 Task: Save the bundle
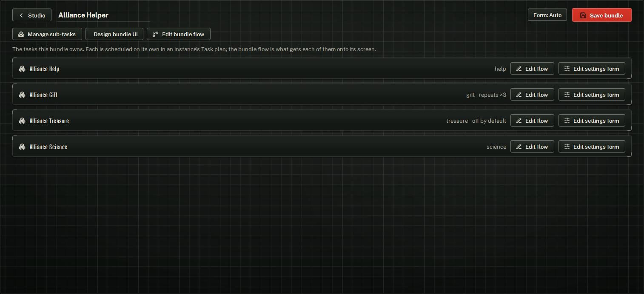[601, 15]
